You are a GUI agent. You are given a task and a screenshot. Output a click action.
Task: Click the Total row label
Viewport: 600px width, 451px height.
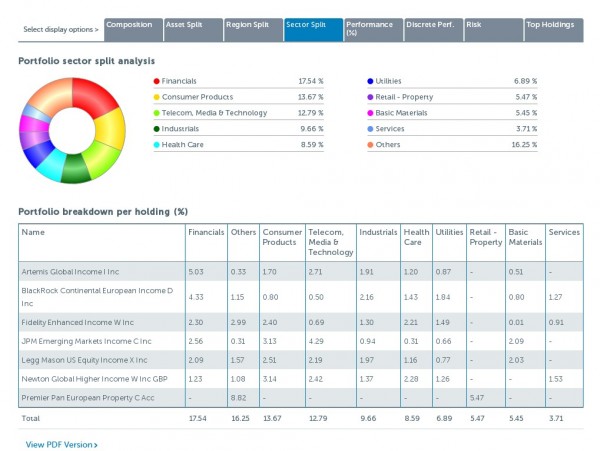31,418
